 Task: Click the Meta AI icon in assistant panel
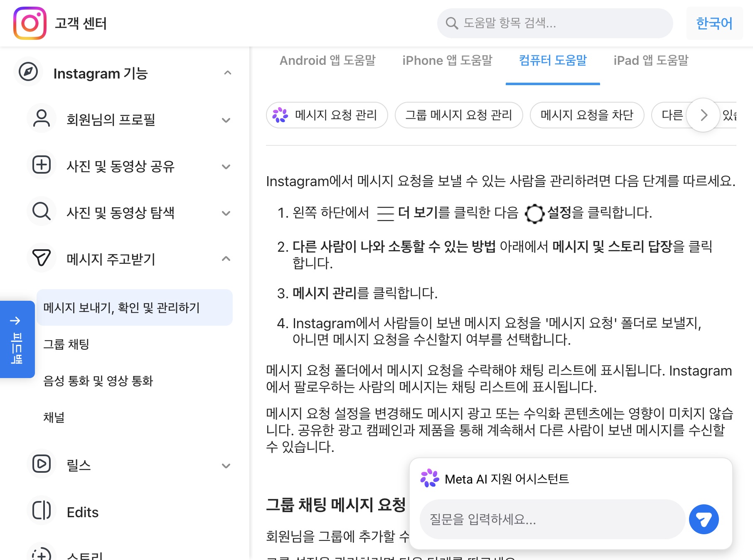tap(430, 478)
